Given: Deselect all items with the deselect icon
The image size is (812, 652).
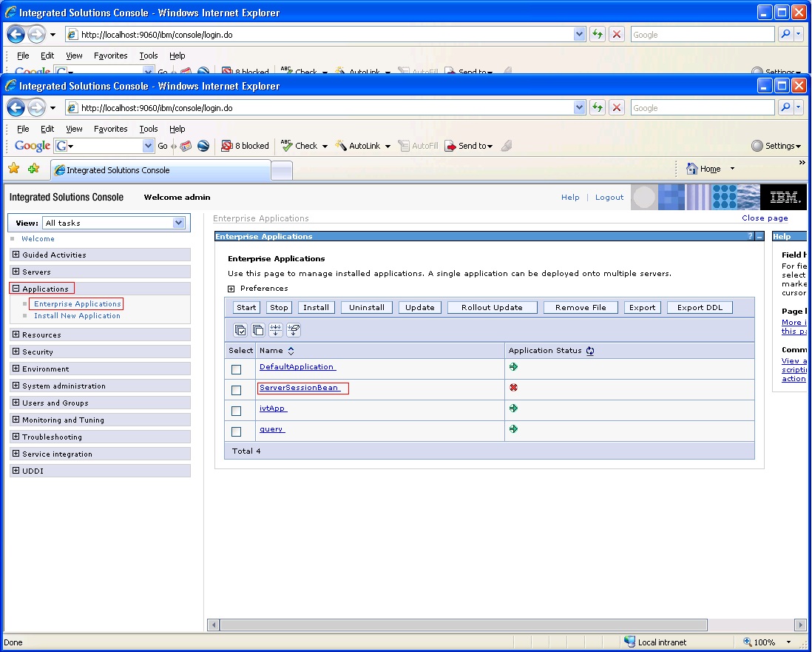Looking at the screenshot, I should (257, 330).
